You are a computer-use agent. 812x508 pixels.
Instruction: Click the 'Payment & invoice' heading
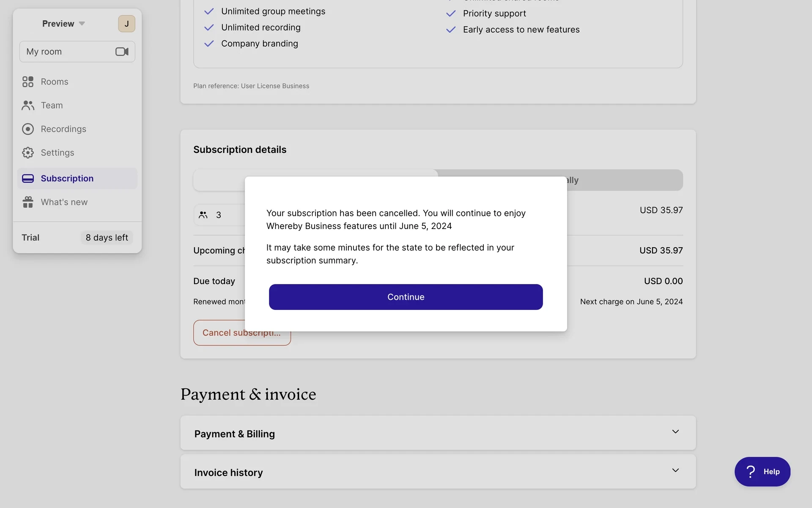(248, 395)
